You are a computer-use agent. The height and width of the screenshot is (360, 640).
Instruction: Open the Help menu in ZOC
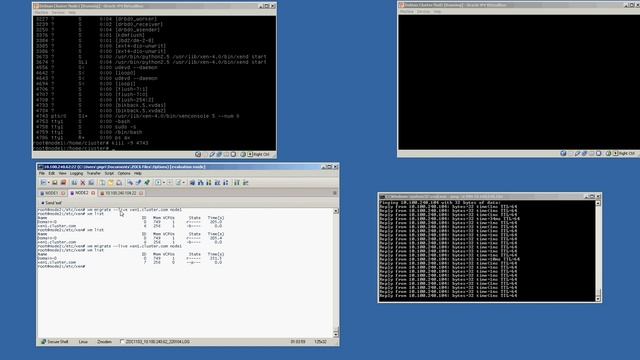138,173
